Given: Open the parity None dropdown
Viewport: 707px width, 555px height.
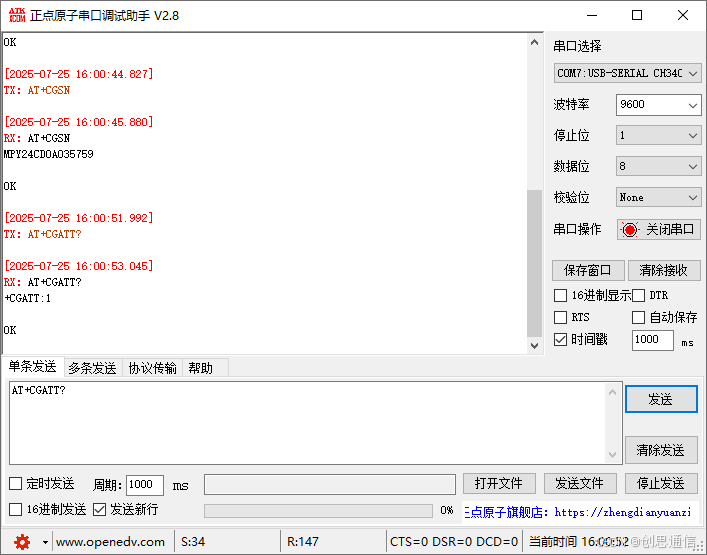Looking at the screenshot, I should point(658,197).
